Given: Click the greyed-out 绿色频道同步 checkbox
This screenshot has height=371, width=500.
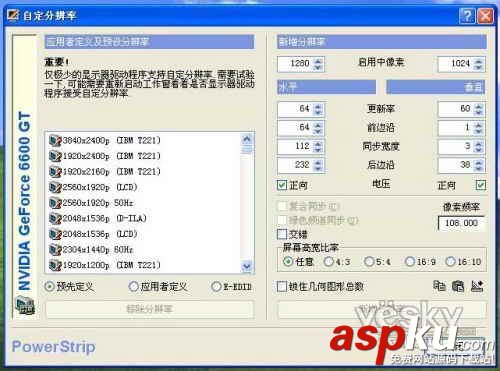Looking at the screenshot, I should [282, 220].
